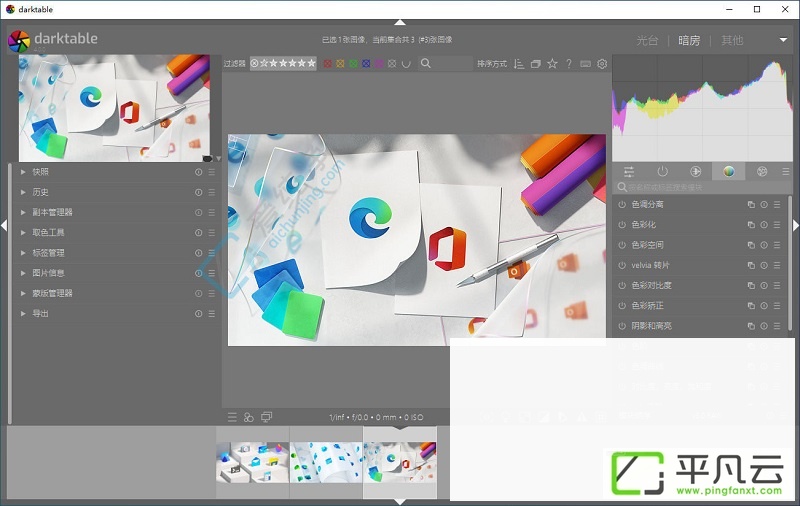Open quick styles icon below image
800x506 pixels.
(x=249, y=417)
